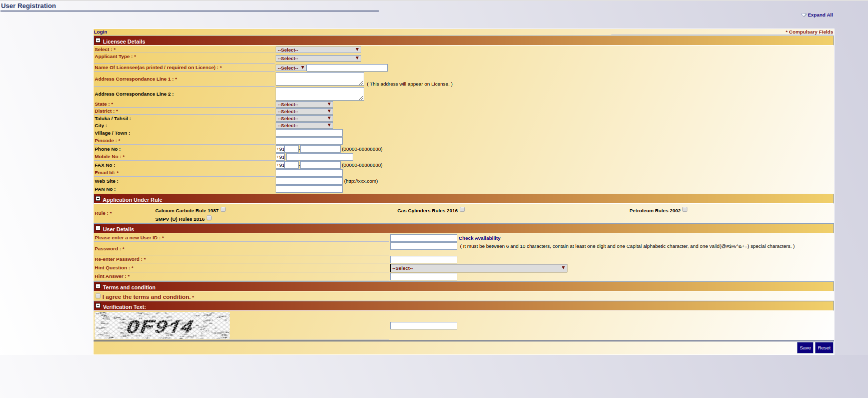
Task: Open the State dropdown
Action: (x=304, y=105)
